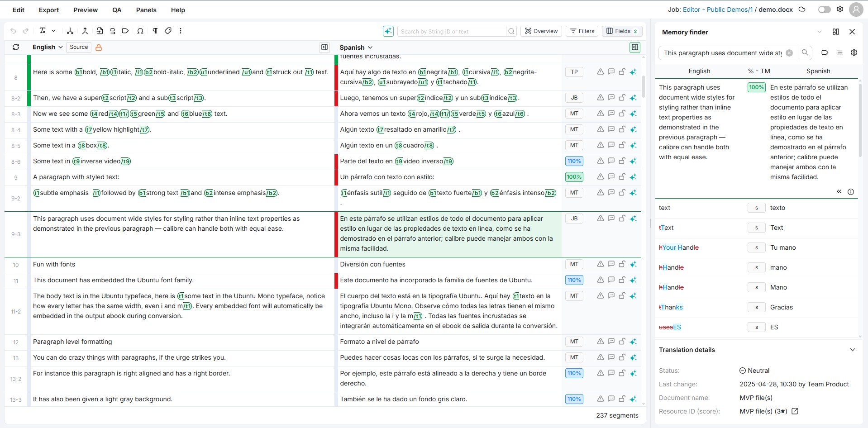Open the Export menu
The width and height of the screenshot is (868, 428).
49,10
